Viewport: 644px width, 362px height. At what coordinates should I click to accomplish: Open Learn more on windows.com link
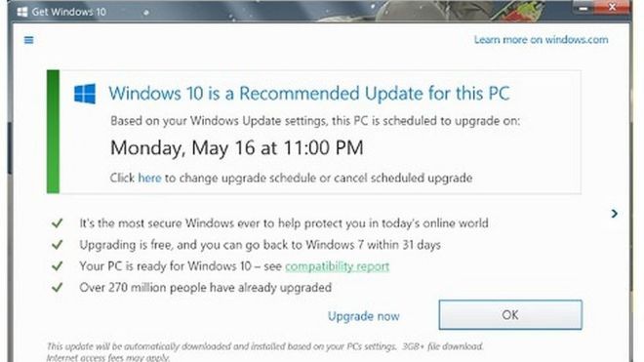pos(541,40)
